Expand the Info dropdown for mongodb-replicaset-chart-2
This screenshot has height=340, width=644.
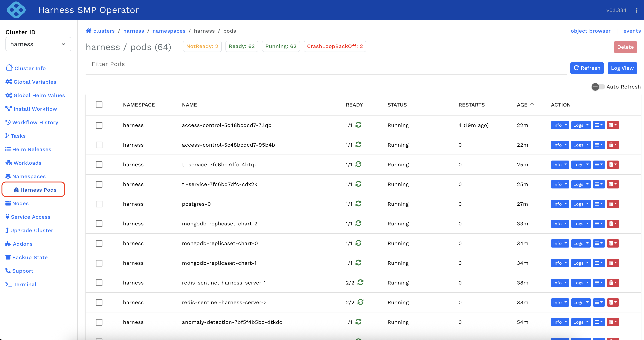560,224
